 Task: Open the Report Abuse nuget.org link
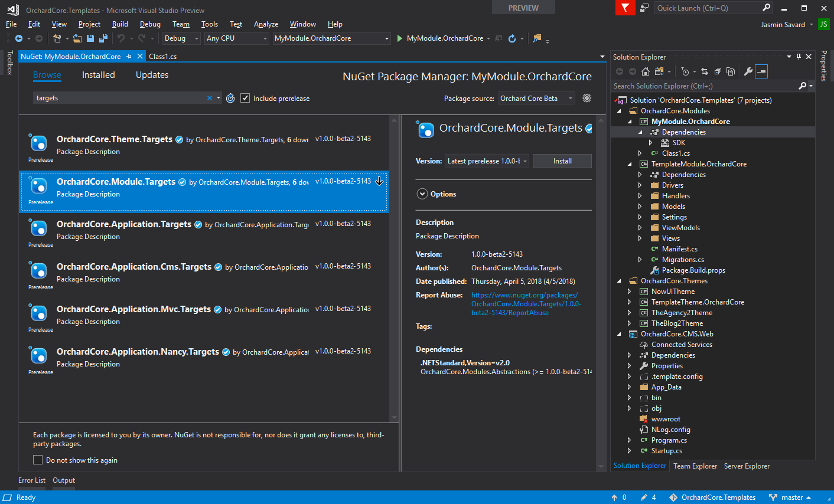click(x=526, y=304)
